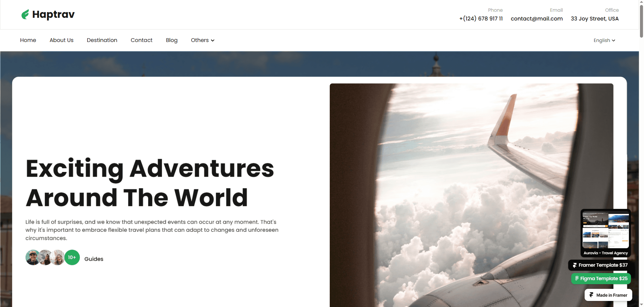Open the Contact page link
This screenshot has width=644, height=307.
pyautogui.click(x=142, y=40)
